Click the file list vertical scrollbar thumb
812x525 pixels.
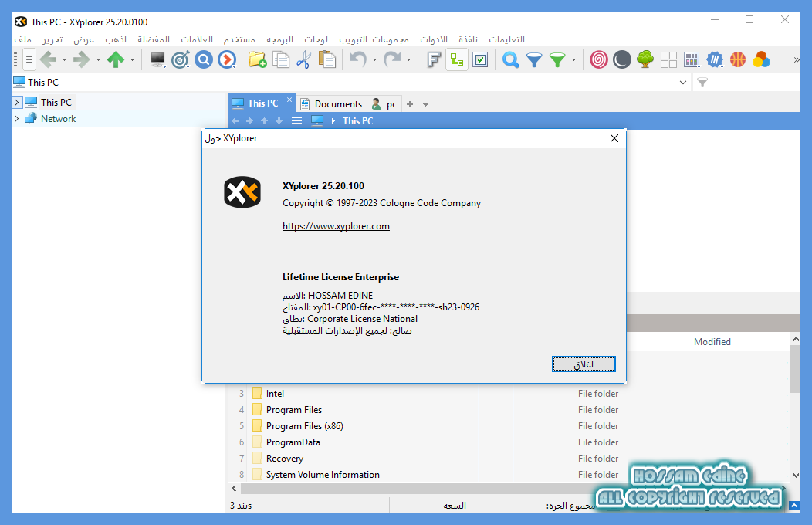point(796,368)
